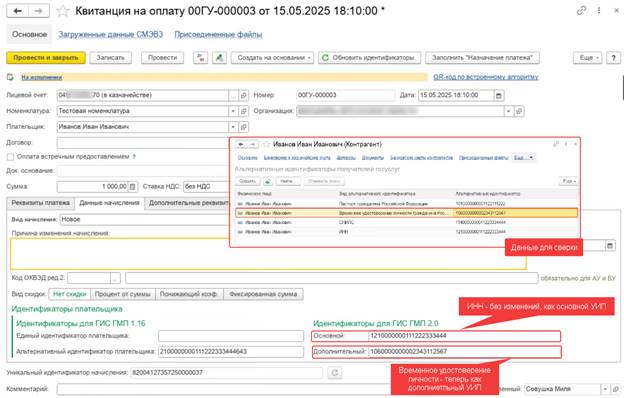This screenshot has height=398, width=624.
Task: Open the Еще menu in main toolbar
Action: (587, 58)
